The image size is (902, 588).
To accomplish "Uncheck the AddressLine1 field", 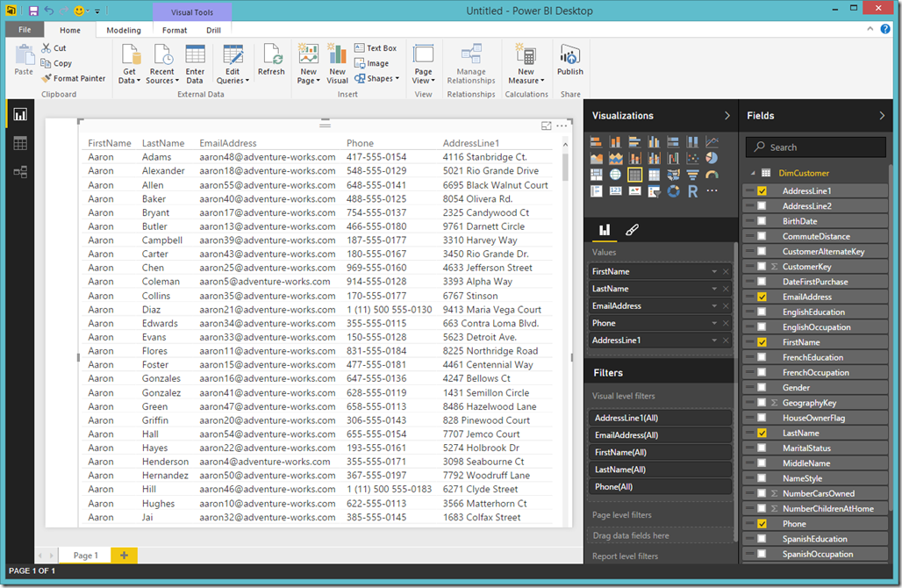I will pyautogui.click(x=762, y=191).
